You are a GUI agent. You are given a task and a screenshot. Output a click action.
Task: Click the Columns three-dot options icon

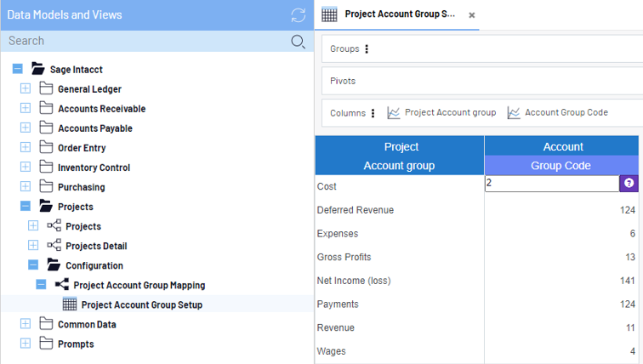(373, 113)
